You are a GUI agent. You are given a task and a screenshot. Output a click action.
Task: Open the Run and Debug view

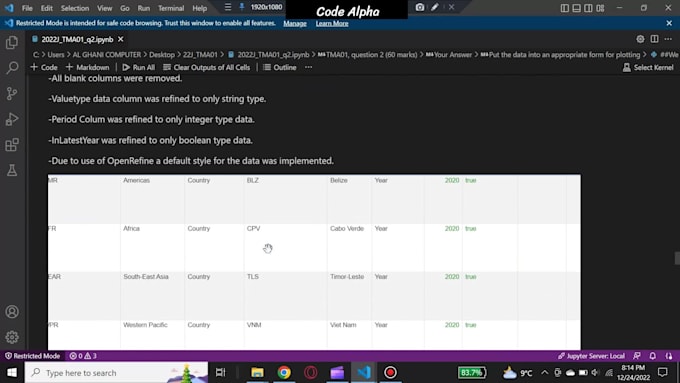12,119
